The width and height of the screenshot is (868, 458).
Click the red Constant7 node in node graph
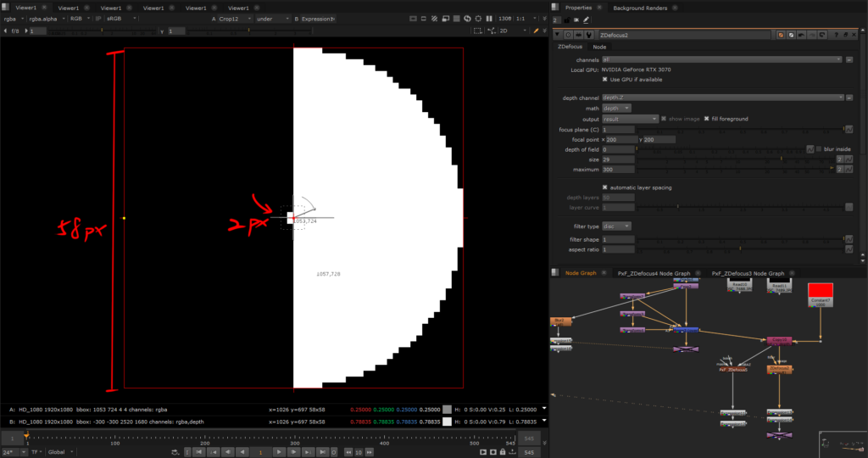(820, 294)
